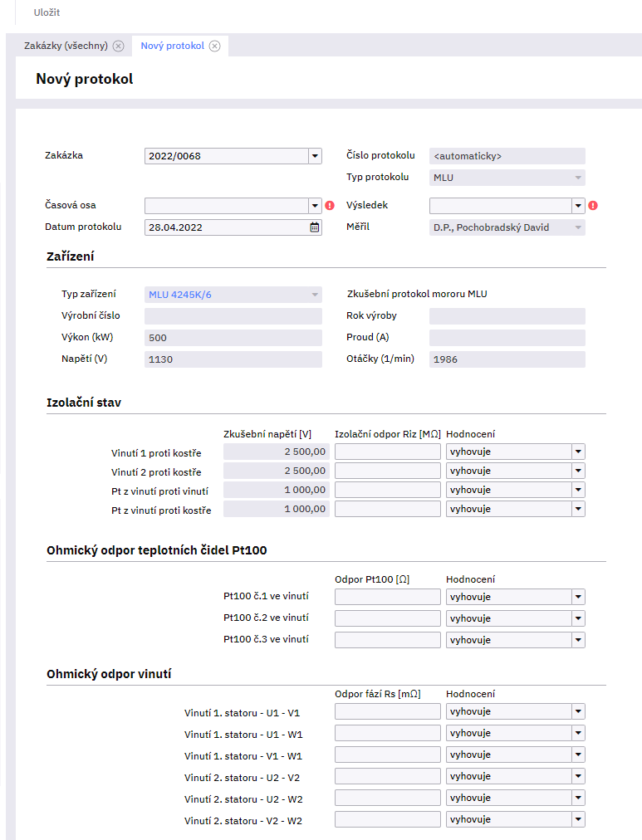Click Odpor Pt100 field for Pt100 č.1
This screenshot has width=642, height=840.
tap(387, 597)
